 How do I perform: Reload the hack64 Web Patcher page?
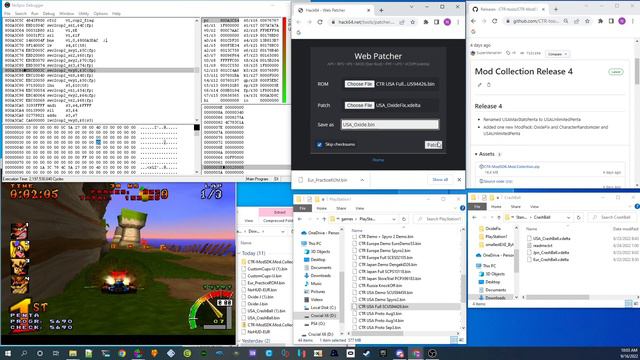point(320,22)
